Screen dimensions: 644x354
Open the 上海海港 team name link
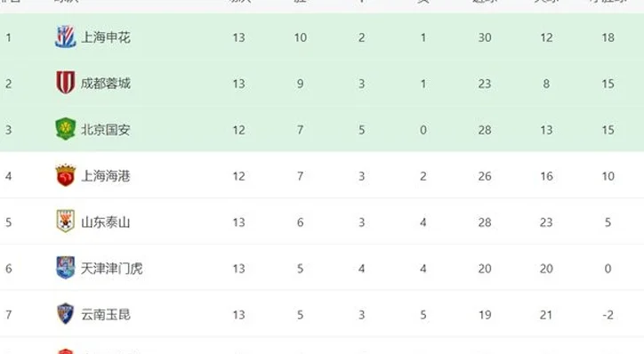(x=106, y=176)
